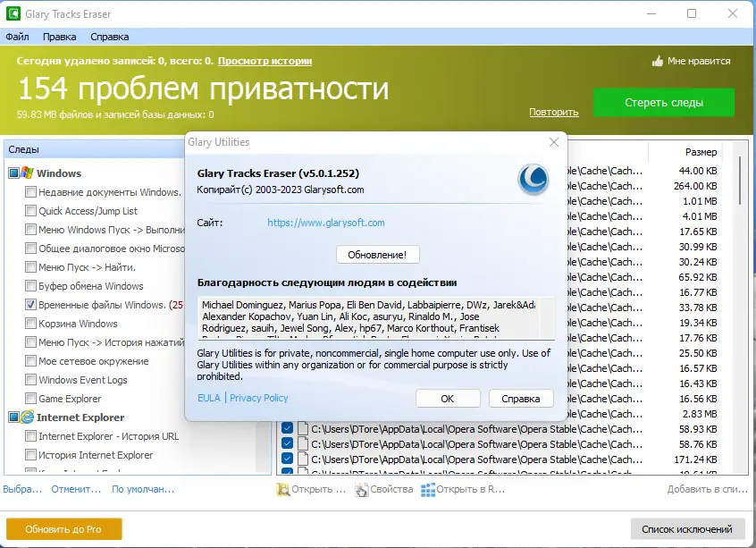Check Меню Пуск -> История нажатий checkbox

(30, 342)
